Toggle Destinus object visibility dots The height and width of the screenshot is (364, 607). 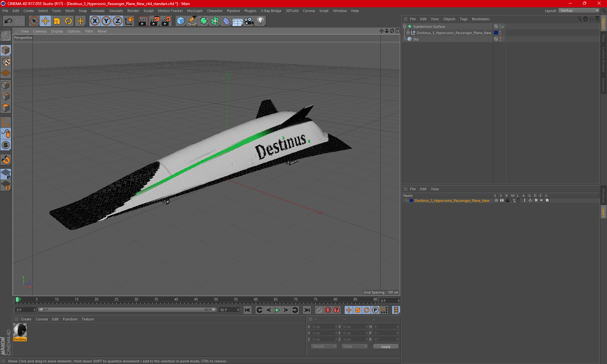[x=500, y=33]
